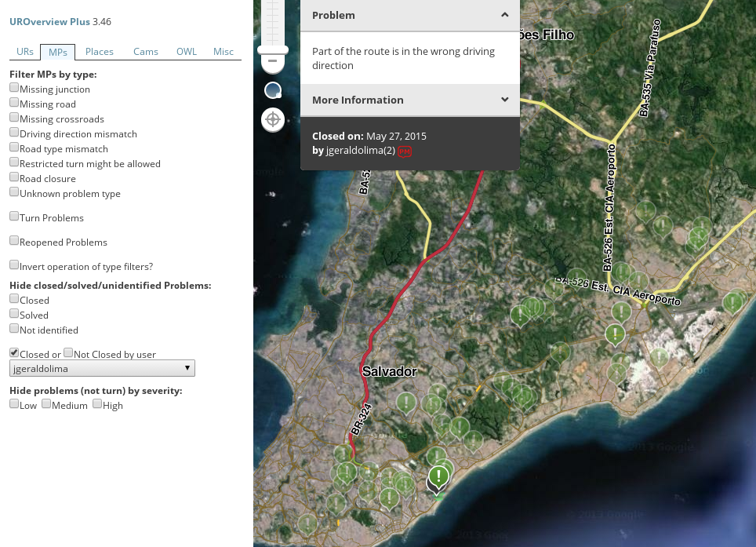Click the map layer toggle globe icon

pyautogui.click(x=272, y=89)
